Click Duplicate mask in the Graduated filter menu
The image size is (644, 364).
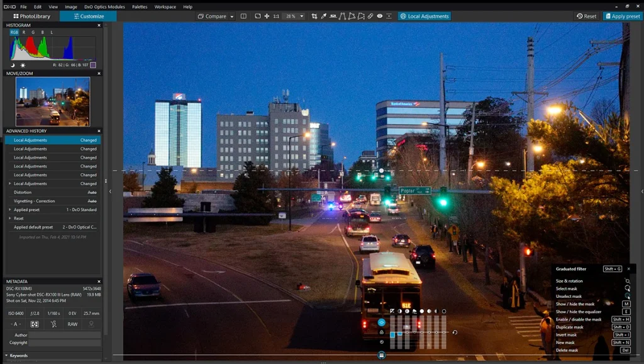tap(575, 327)
